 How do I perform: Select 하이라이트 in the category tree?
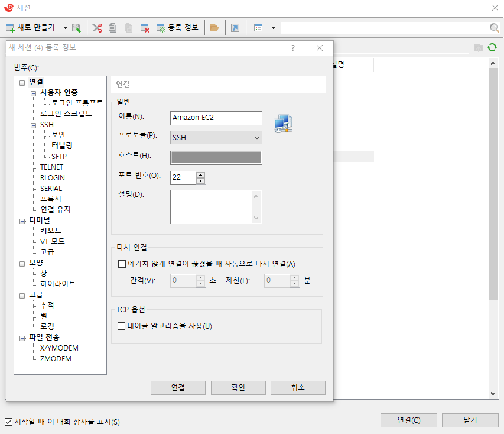58,283
